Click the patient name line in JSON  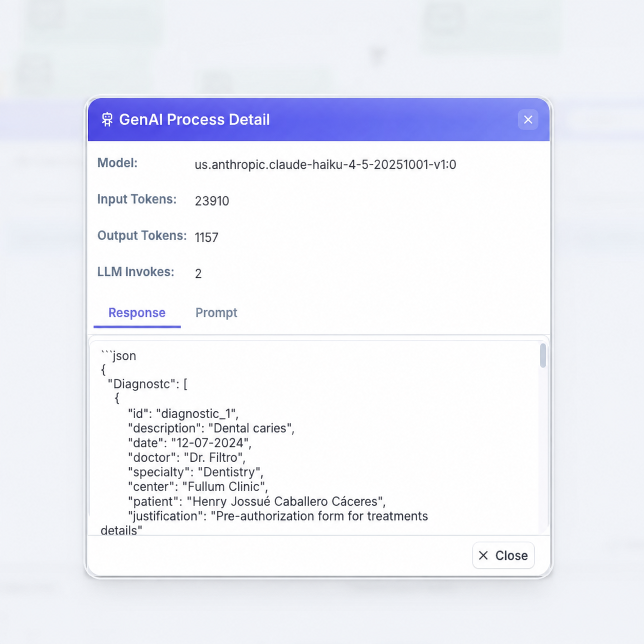(256, 501)
